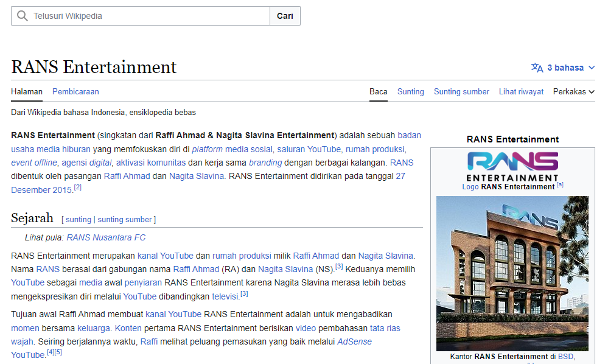The height and width of the screenshot is (364, 608).
Task: Click footnote reference [2]
Action: [77, 187]
